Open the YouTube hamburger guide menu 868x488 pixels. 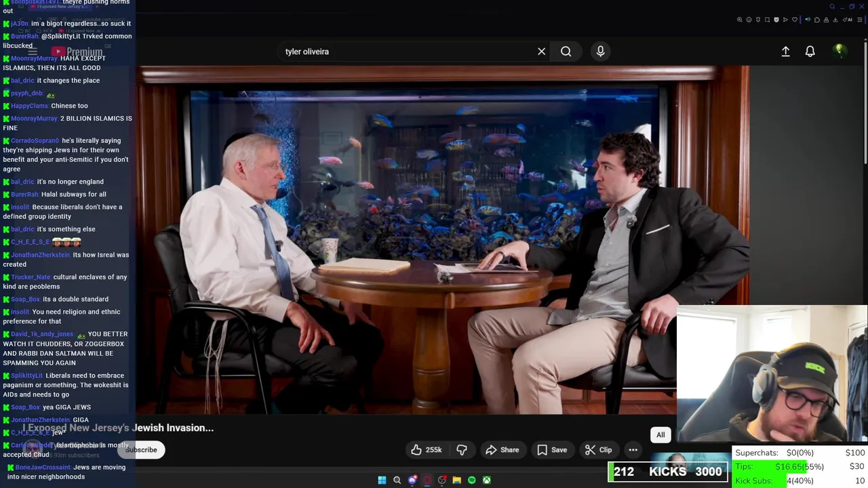click(32, 52)
